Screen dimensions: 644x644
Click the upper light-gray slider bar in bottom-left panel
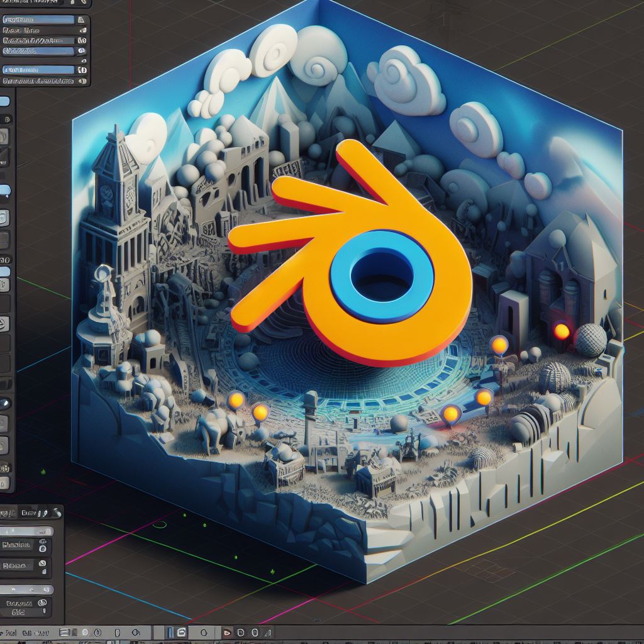tap(26, 531)
